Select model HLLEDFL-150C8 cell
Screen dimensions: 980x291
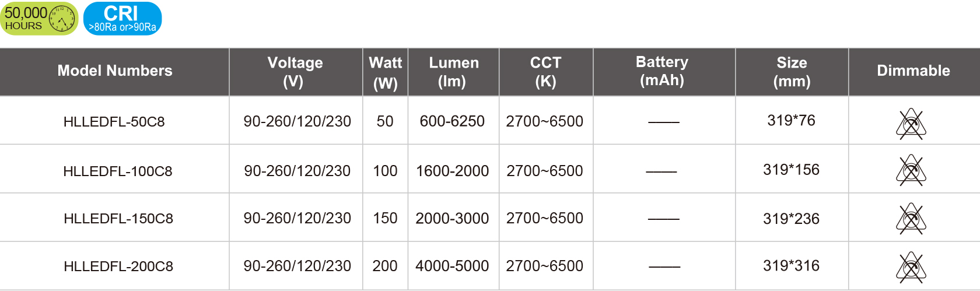[x=118, y=219]
